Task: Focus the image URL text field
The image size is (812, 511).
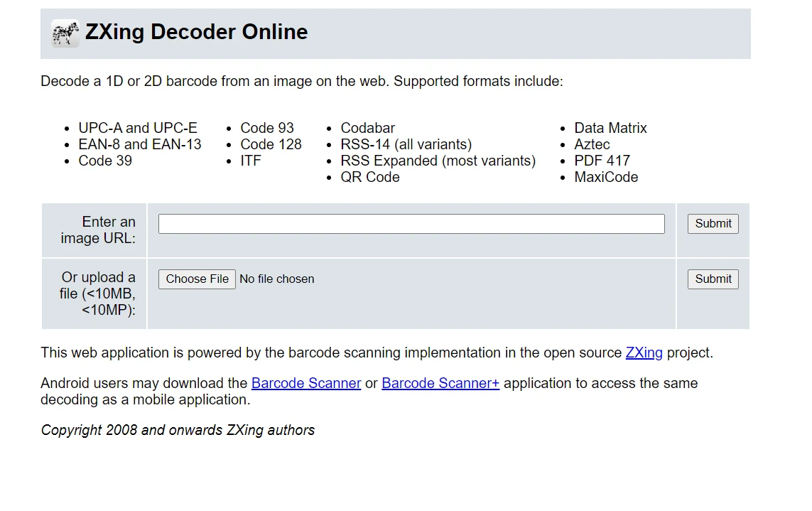Action: point(411,224)
